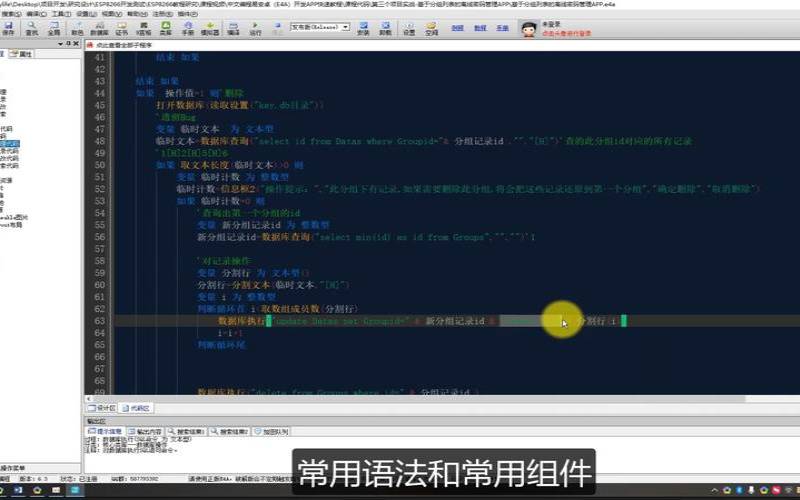Screen dimensions: 800x500
Task: Click the 全屏 (Fullscreen) toolbar icon
Action: pyautogui.click(x=54, y=28)
